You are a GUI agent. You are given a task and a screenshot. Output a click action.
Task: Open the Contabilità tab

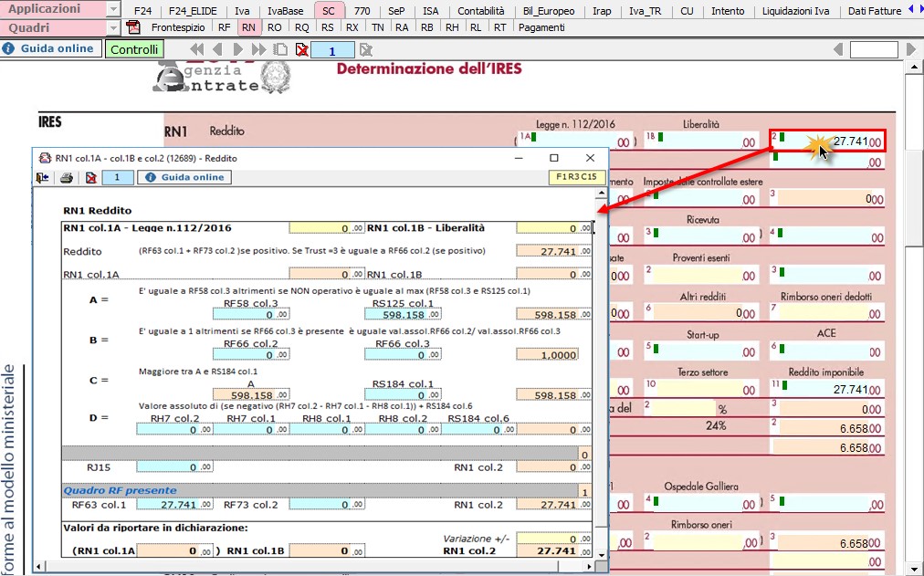(481, 11)
